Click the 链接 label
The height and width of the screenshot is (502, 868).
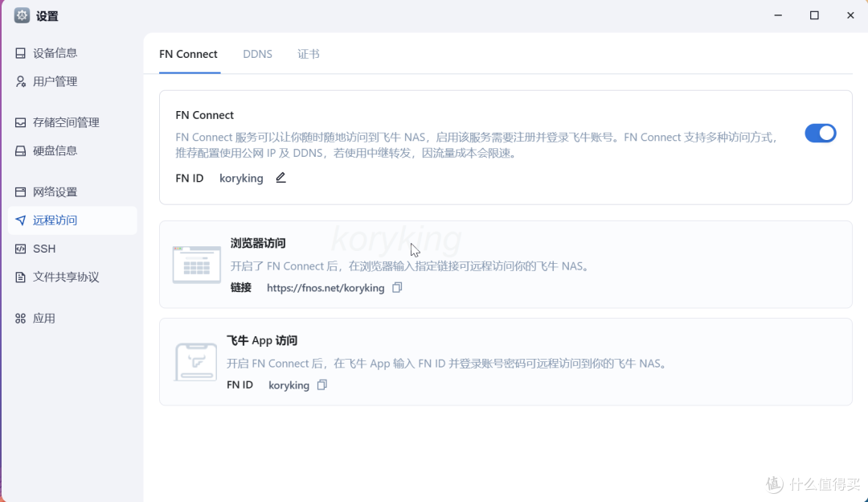[241, 287]
